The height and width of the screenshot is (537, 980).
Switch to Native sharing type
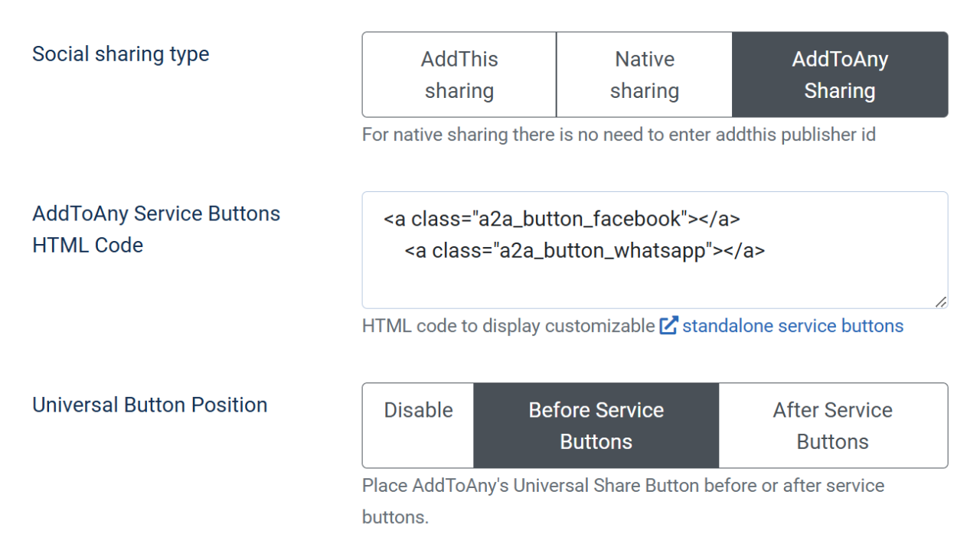point(645,75)
